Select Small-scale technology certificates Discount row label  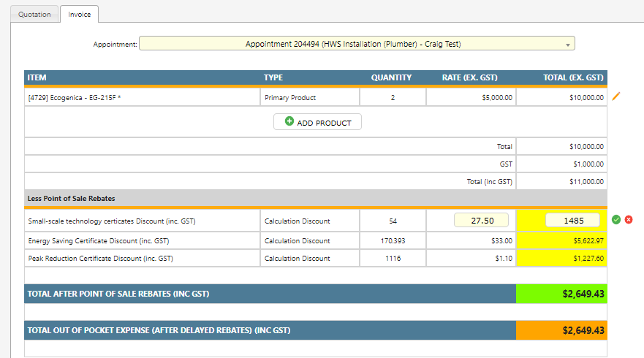(111, 221)
